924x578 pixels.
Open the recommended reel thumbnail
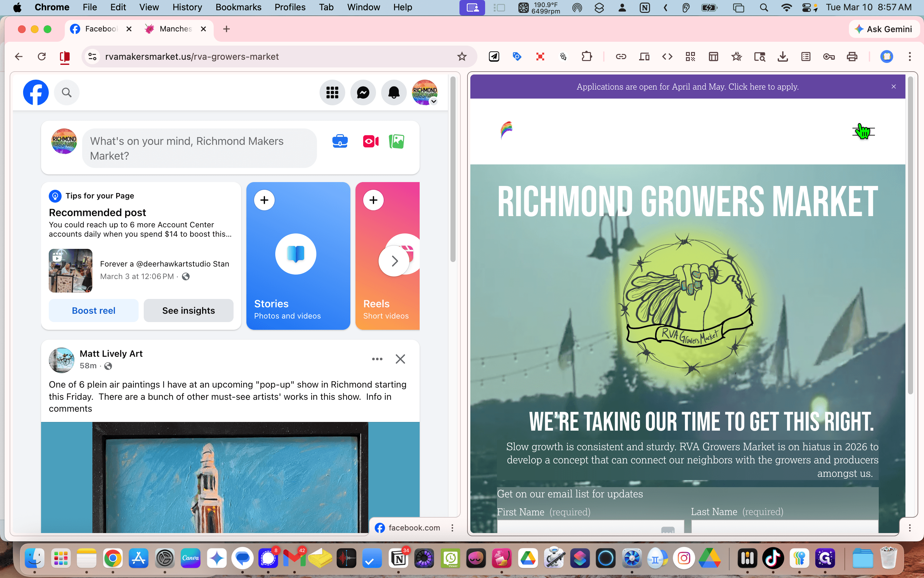(x=71, y=271)
